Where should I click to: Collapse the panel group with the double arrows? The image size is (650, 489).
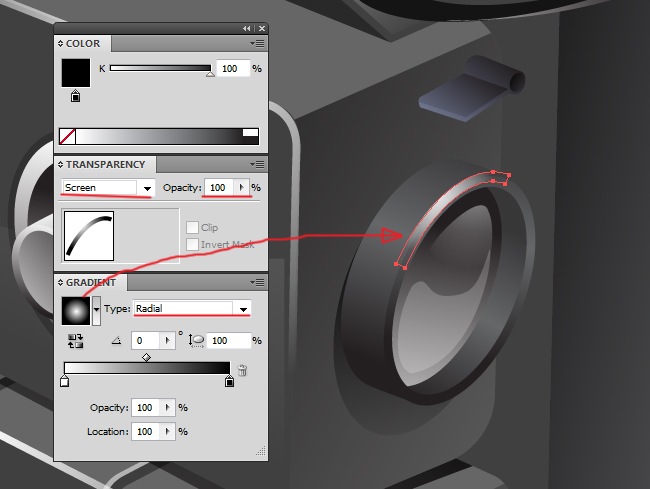click(x=247, y=28)
